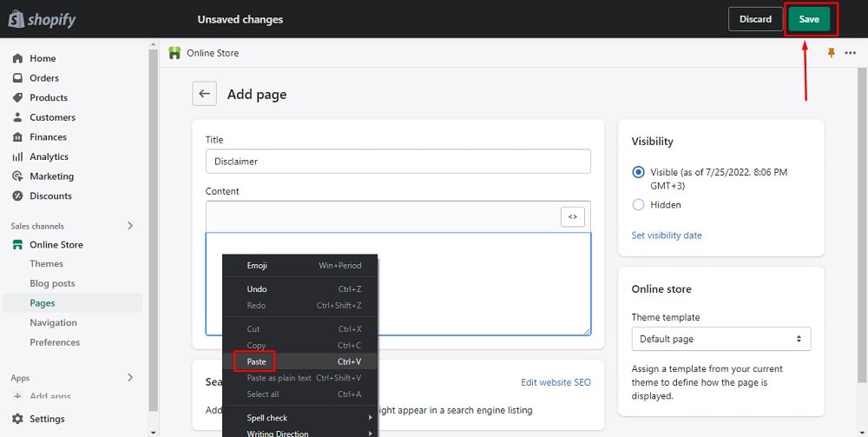868x437 pixels.
Task: Open the Writing Direction submenu
Action: pos(300,433)
